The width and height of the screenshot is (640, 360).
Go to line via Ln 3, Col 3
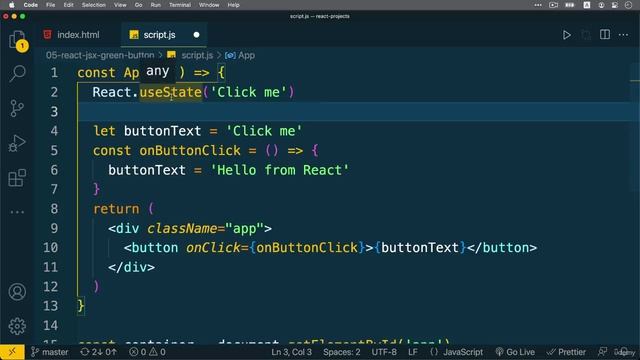(291, 352)
